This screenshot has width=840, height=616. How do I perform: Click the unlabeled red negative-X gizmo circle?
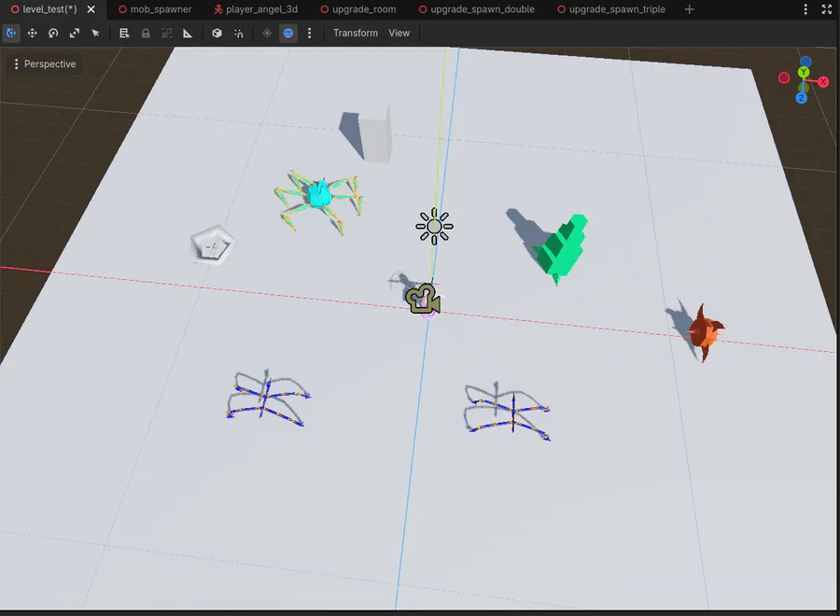(x=784, y=78)
